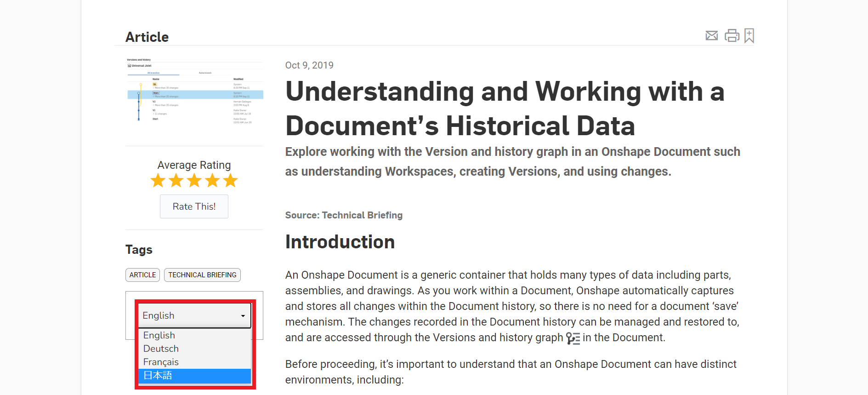
Task: Select 日本語 from the language list
Action: coord(195,376)
